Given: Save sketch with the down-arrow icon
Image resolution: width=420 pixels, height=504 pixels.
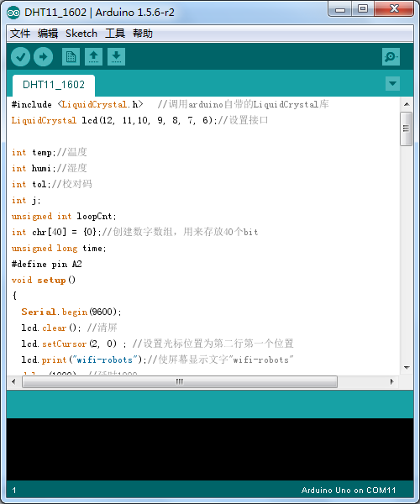Looking at the screenshot, I should [116, 57].
